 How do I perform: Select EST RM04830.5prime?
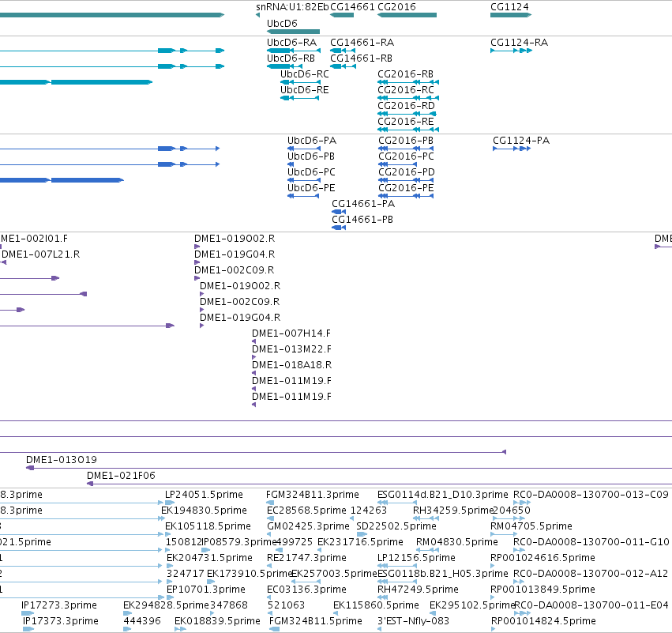click(428, 550)
